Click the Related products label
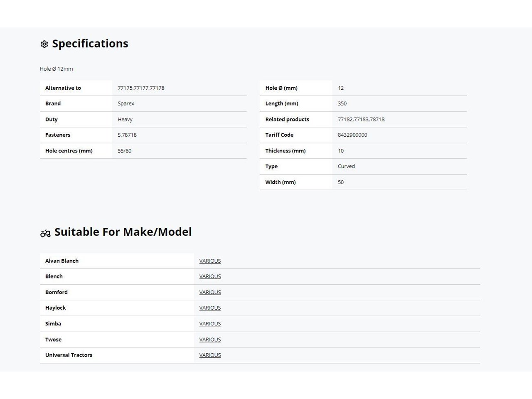The image size is (532, 399). (287, 119)
